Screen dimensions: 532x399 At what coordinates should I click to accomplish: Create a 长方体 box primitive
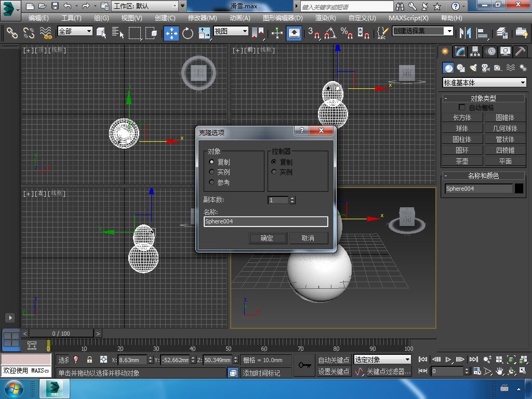click(x=462, y=117)
